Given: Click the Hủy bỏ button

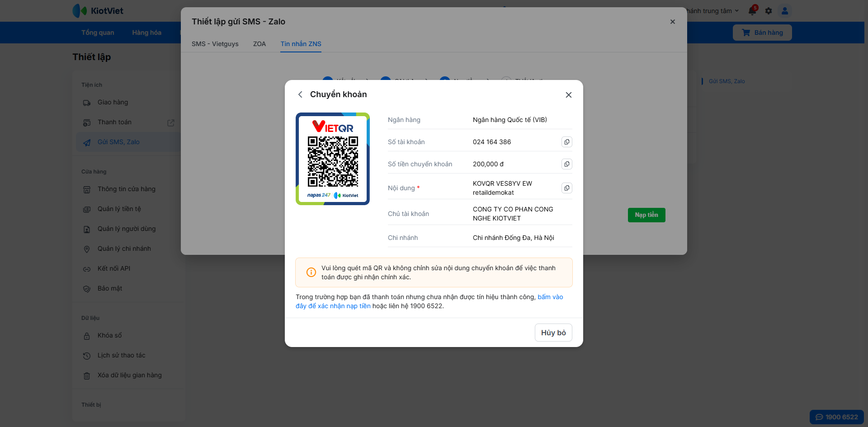Looking at the screenshot, I should click(x=553, y=333).
